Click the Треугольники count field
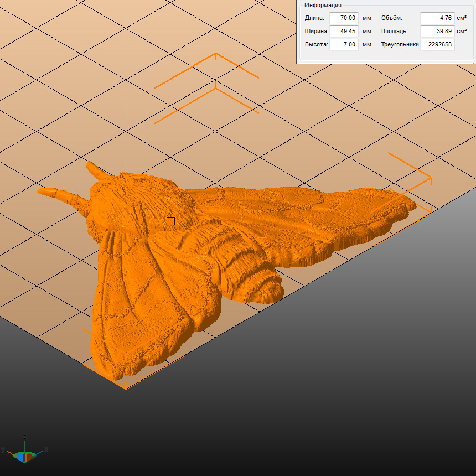The width and height of the screenshot is (476, 476). [437, 45]
